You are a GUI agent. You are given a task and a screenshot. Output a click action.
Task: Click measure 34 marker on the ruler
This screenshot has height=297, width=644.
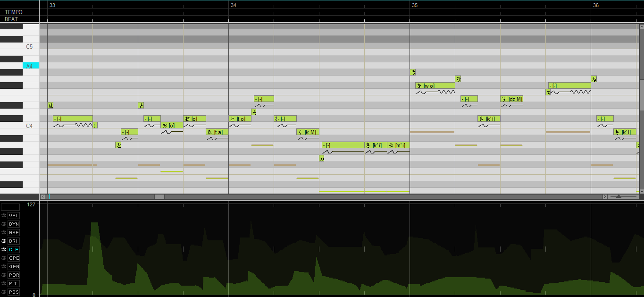point(233,5)
